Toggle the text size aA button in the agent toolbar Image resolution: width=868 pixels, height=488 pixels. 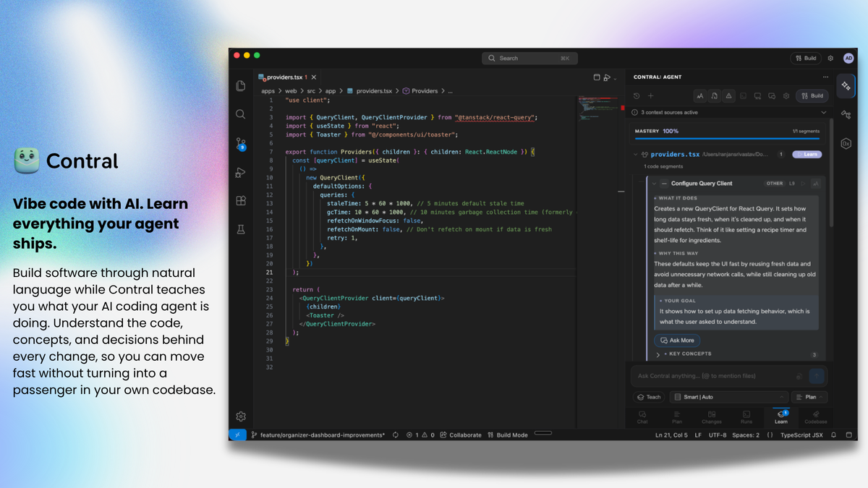pos(700,95)
